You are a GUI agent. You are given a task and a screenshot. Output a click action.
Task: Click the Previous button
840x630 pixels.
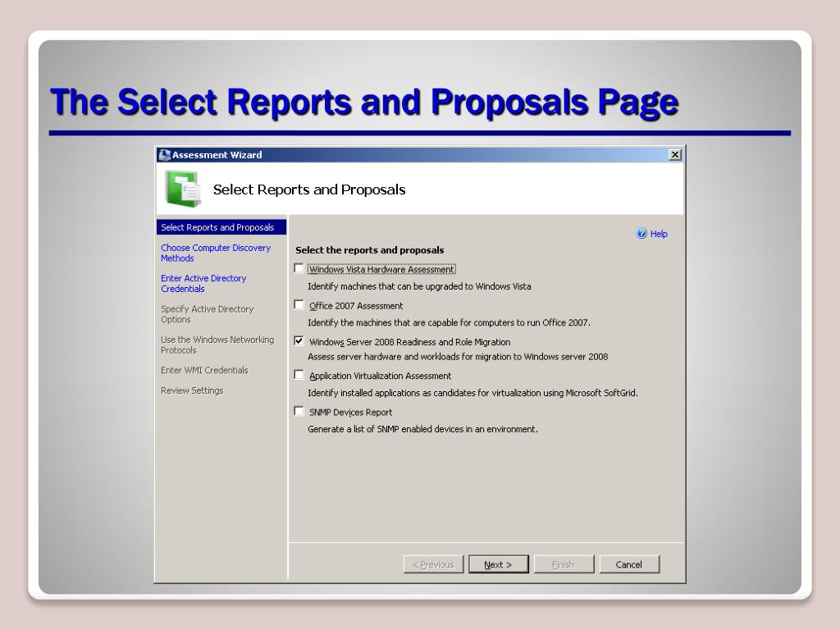pyautogui.click(x=433, y=564)
